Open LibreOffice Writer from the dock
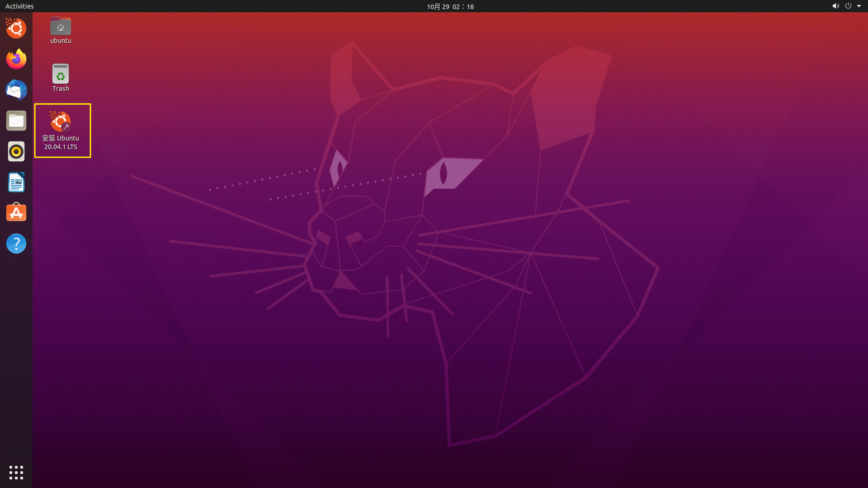Screen dimensions: 868x488 [16, 182]
